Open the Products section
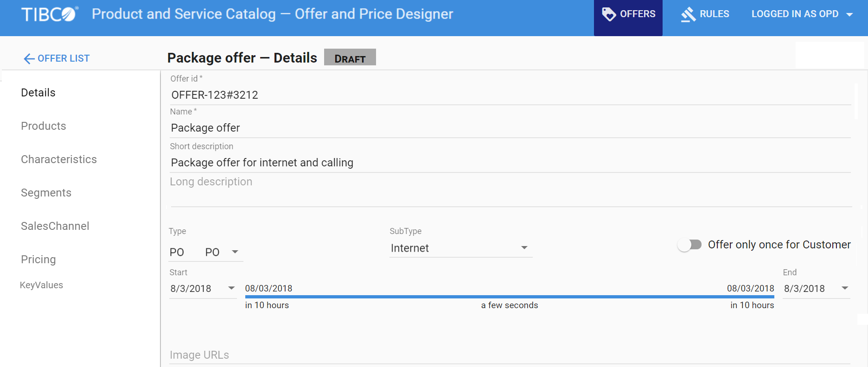Screen dimensions: 868x367 44,126
